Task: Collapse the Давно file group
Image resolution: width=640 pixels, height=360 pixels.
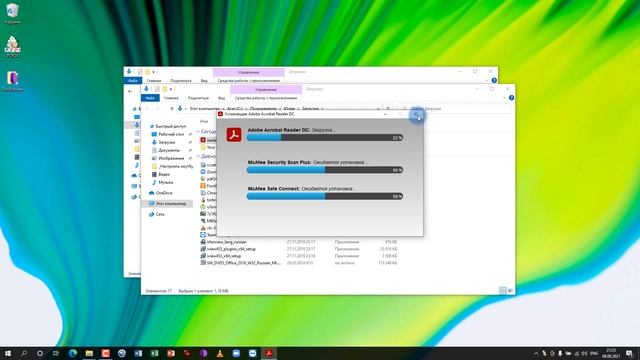Action: tap(198, 156)
